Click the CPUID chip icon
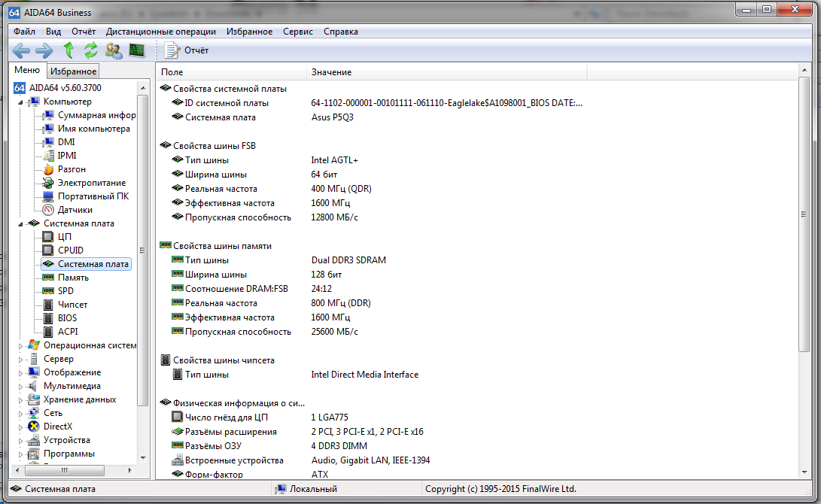This screenshot has height=504, width=821. point(48,250)
